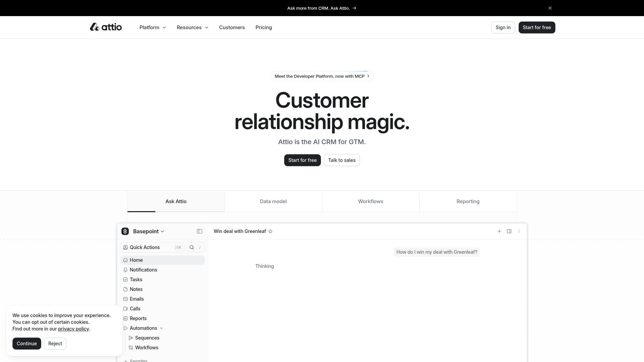The image size is (644, 362).
Task: Switch to the Reporting tab
Action: (x=468, y=201)
